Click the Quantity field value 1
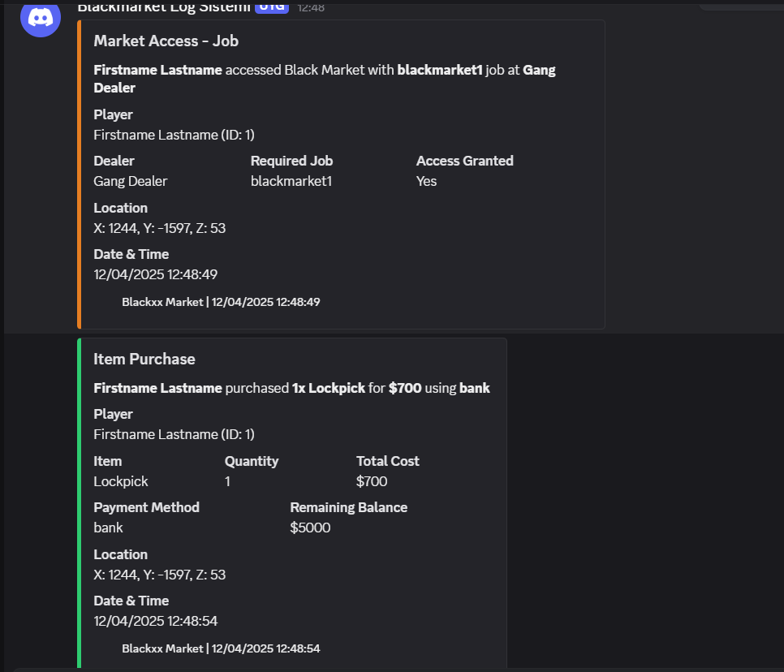The image size is (784, 672). 227,481
